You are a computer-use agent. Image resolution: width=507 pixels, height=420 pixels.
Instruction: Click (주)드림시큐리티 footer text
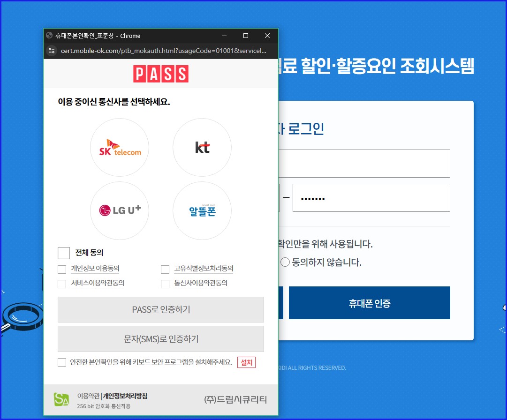[x=235, y=400]
